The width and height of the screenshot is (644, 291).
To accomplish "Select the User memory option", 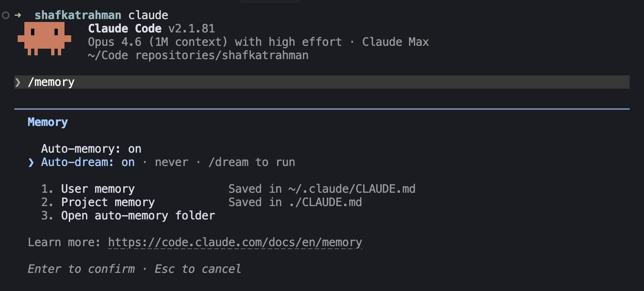I will coord(97,189).
